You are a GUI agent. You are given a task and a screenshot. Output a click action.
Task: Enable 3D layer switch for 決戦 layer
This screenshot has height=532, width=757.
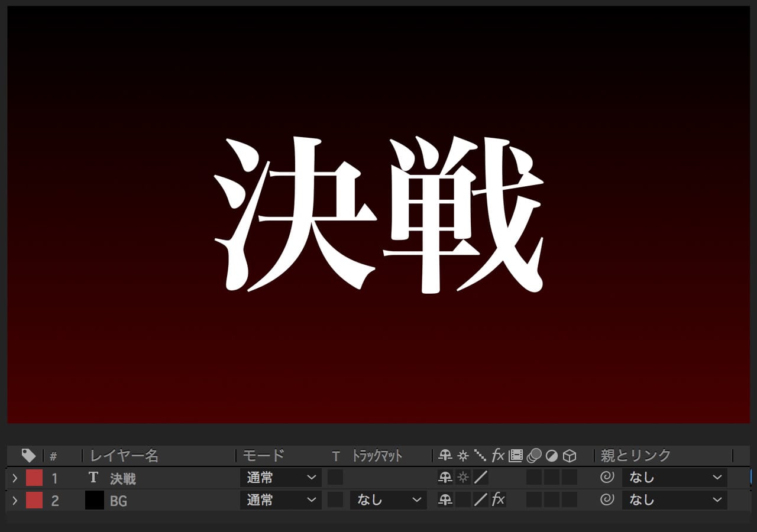570,478
